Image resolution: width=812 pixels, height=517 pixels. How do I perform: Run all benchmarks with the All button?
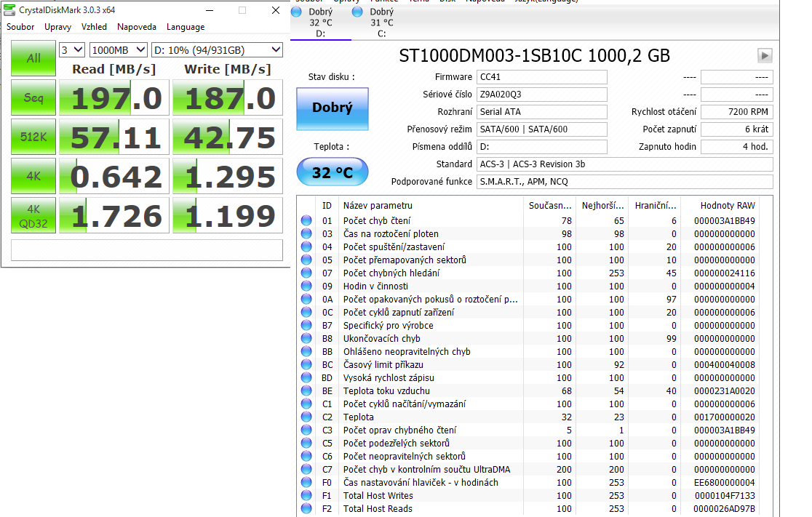pyautogui.click(x=33, y=58)
